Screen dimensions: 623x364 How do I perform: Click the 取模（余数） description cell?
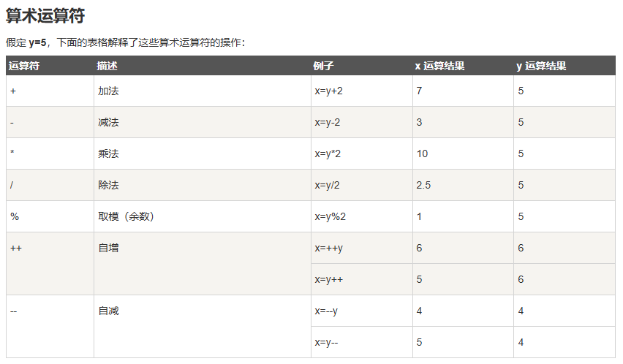(x=126, y=217)
